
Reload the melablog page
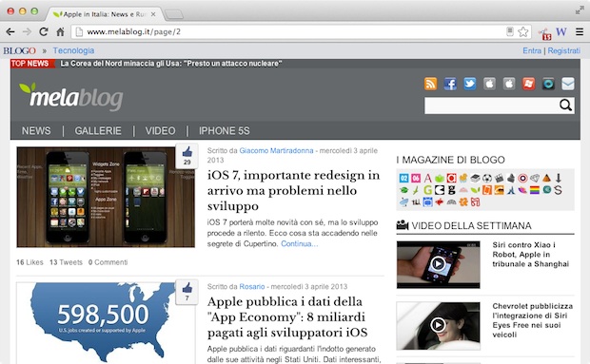click(44, 32)
